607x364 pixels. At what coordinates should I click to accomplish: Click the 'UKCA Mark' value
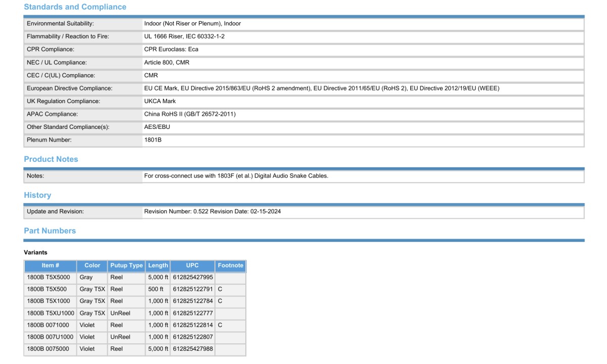tap(160, 101)
